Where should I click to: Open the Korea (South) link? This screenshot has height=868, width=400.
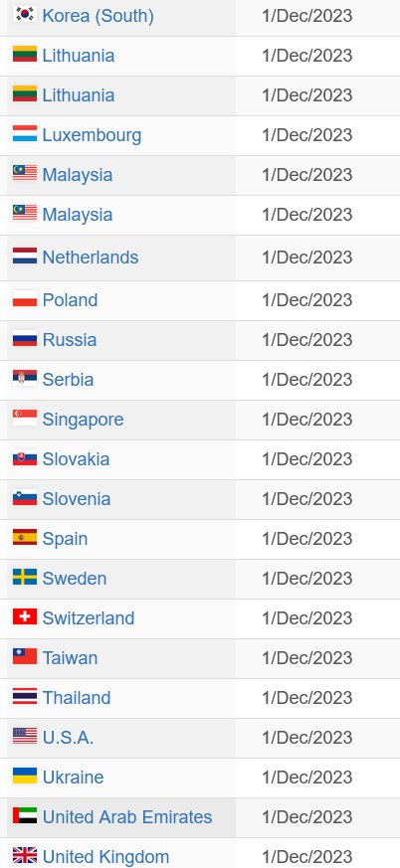coord(99,16)
